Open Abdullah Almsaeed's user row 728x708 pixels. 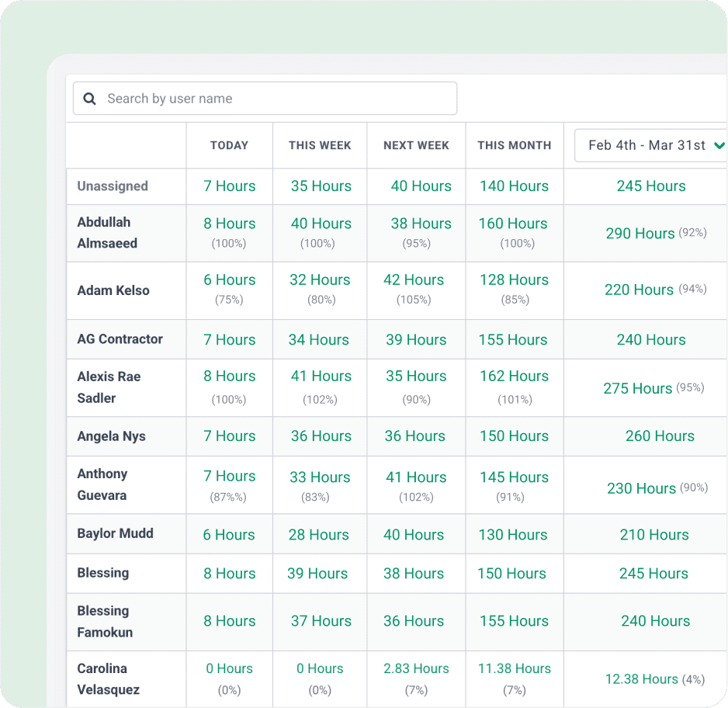tap(109, 233)
